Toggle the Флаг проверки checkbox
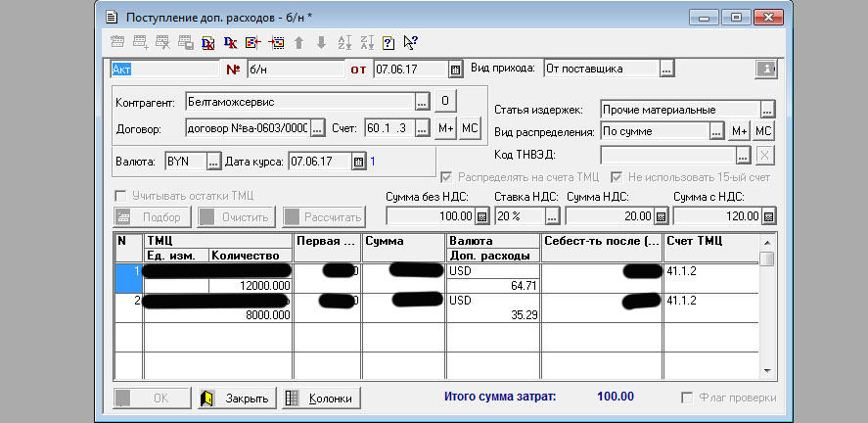The width and height of the screenshot is (868, 423). pos(687,398)
